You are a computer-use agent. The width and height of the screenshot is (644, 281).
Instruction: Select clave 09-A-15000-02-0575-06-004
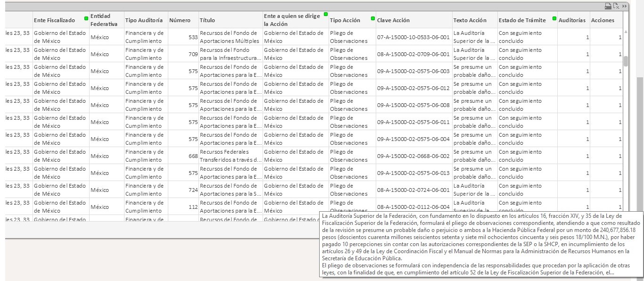[x=413, y=139]
